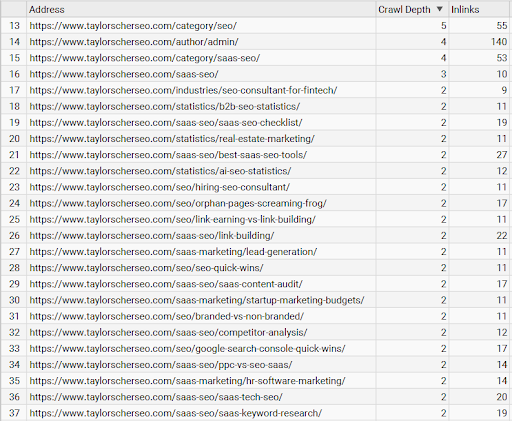
Task: Select the link-earning-vs-link-building URL
Action: point(172,219)
